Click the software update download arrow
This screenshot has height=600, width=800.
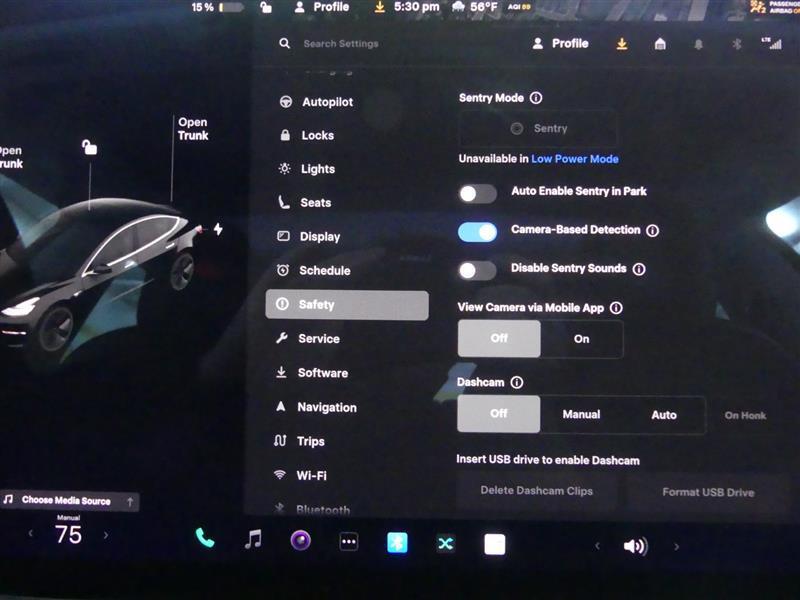pyautogui.click(x=621, y=44)
